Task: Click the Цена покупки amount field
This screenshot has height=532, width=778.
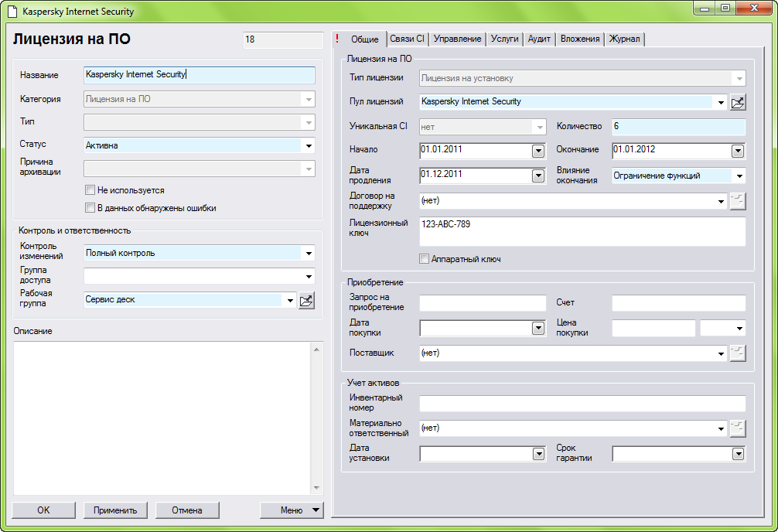Action: click(654, 328)
